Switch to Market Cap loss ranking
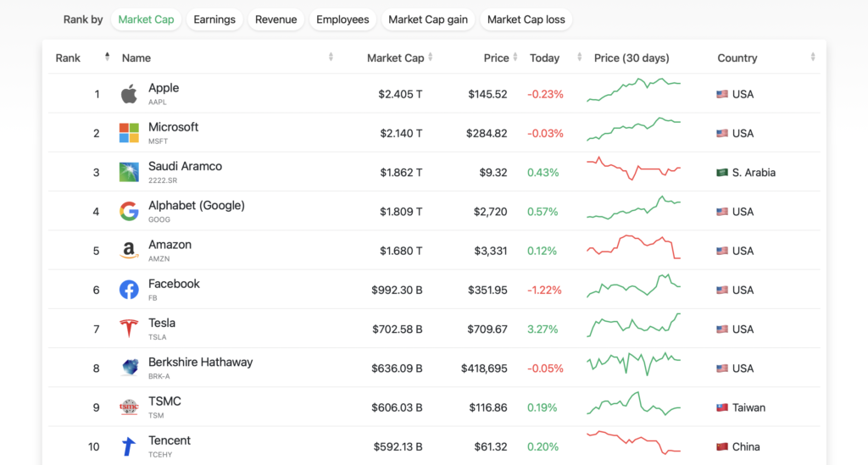868x465 pixels. click(526, 19)
